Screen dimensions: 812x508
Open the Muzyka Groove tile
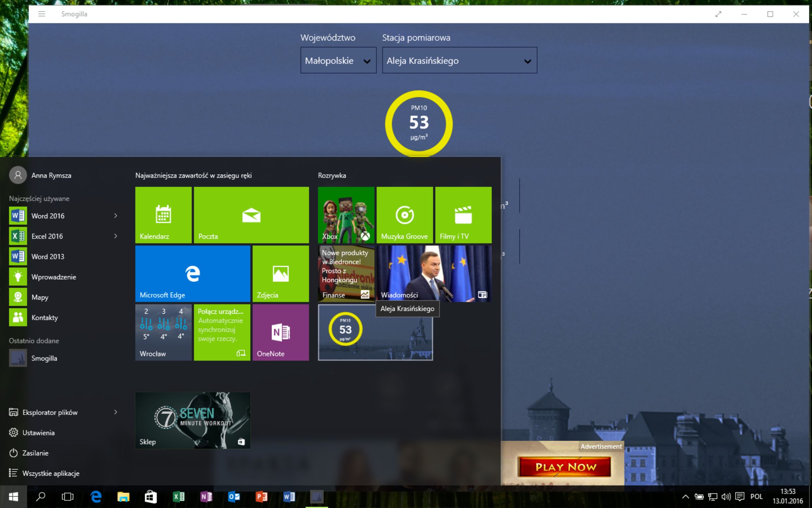(x=405, y=215)
